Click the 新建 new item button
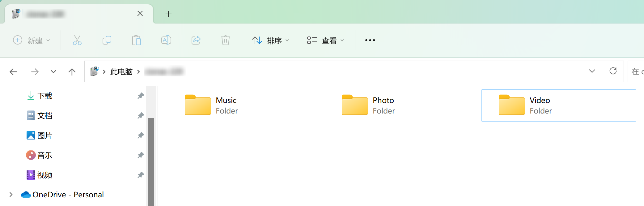644x206 pixels. coord(32,41)
